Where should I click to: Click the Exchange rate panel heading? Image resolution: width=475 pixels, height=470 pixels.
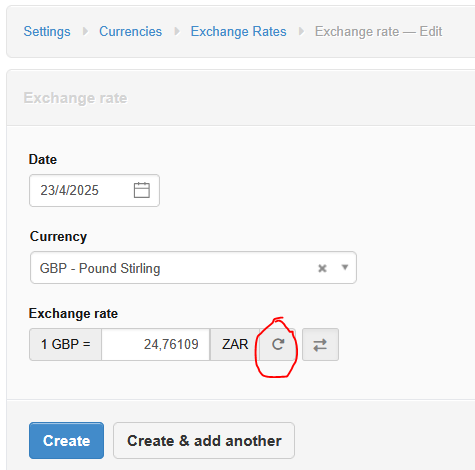tap(75, 98)
